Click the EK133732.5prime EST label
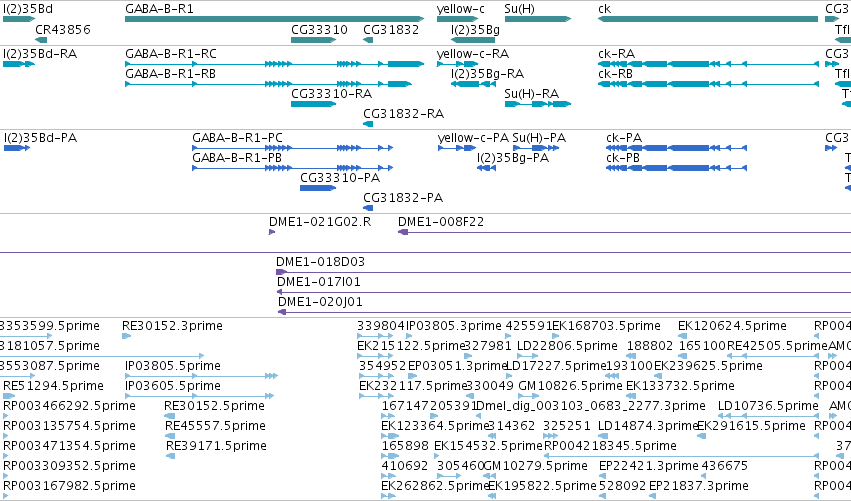This screenshot has width=851, height=501. 680,386
